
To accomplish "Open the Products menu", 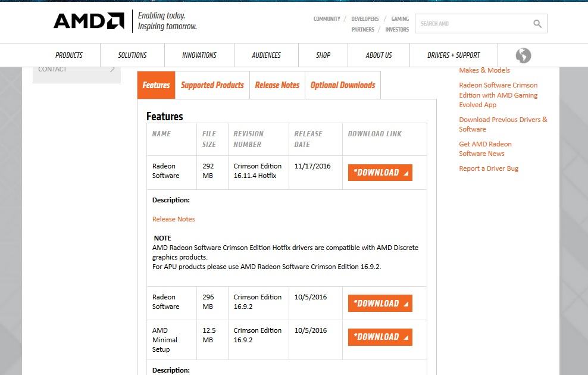I will [x=69, y=55].
